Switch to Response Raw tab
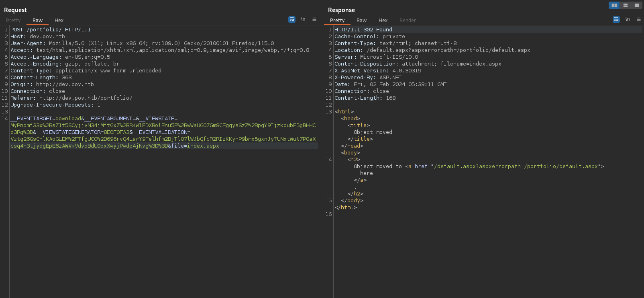 point(361,21)
